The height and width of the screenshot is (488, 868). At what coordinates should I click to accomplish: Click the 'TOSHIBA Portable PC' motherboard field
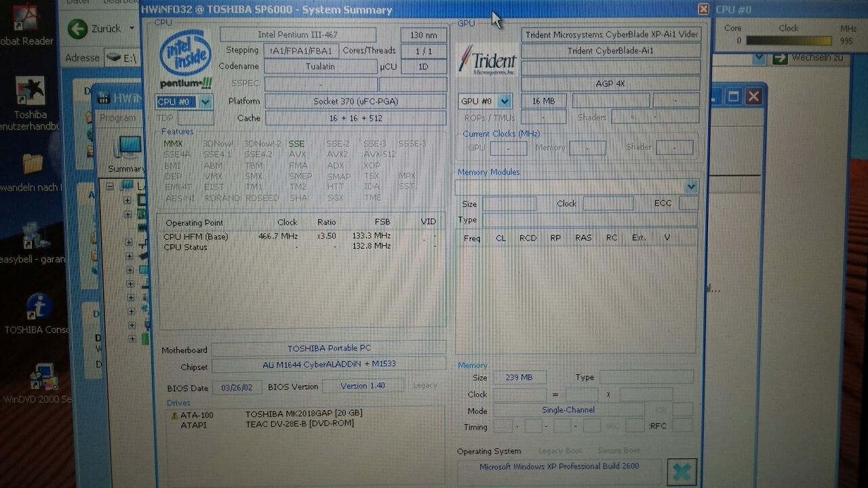(329, 348)
